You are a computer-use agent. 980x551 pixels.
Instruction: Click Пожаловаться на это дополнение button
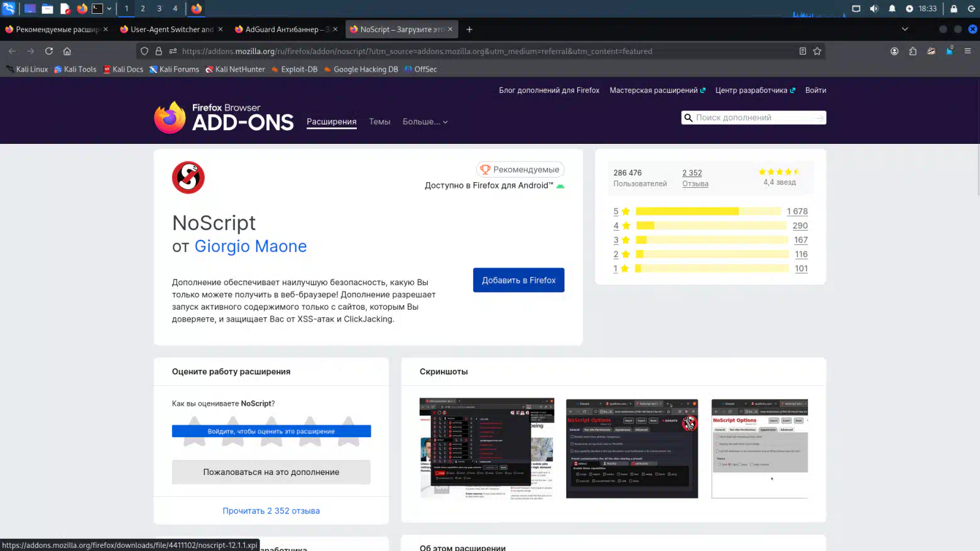click(271, 472)
